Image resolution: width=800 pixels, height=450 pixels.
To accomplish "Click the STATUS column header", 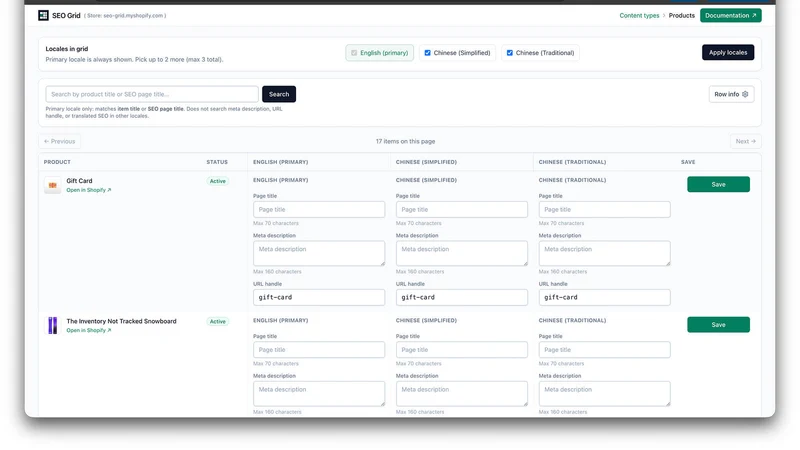I will point(217,162).
